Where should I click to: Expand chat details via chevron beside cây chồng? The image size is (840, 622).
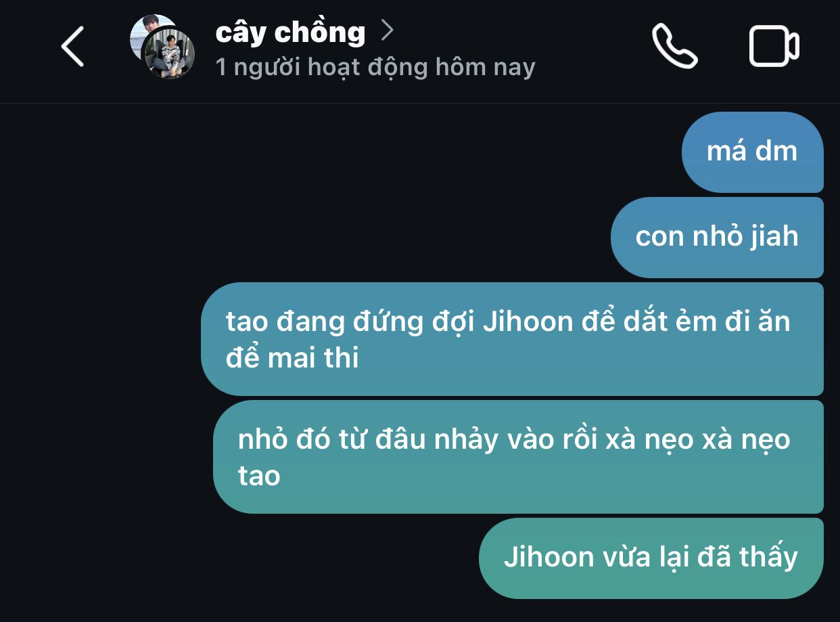(387, 30)
